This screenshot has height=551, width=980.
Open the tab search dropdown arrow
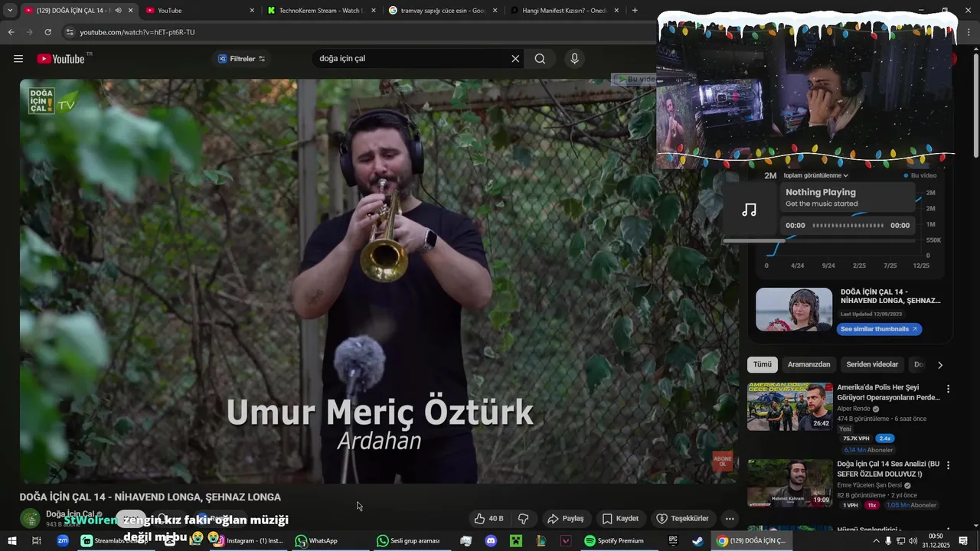pyautogui.click(x=9, y=11)
